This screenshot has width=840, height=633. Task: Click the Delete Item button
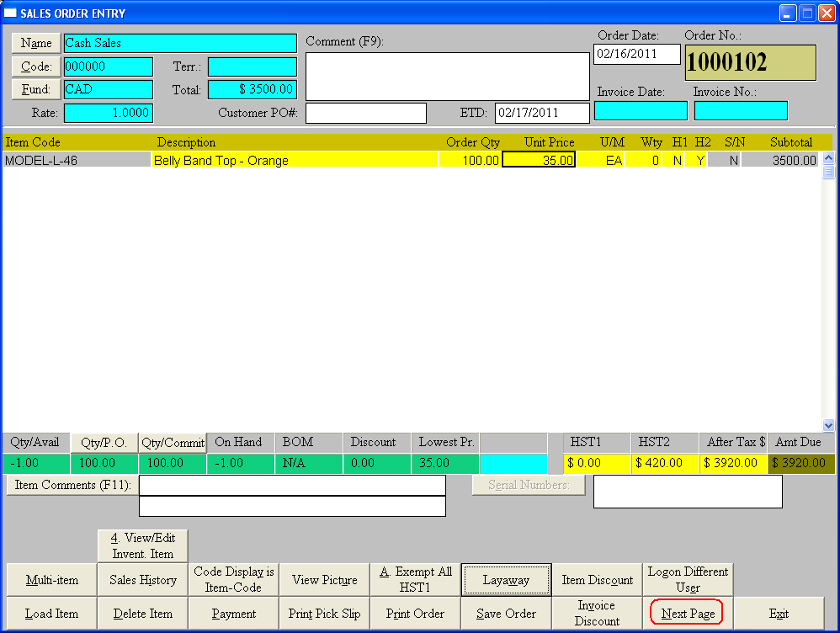click(142, 614)
